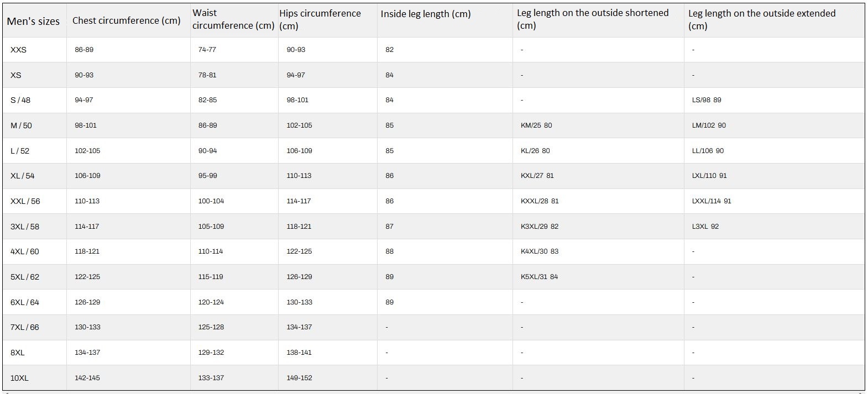Viewport: 868px width, 394px height.
Task: Click the LS/98 89 extended length cell
Action: tap(706, 100)
